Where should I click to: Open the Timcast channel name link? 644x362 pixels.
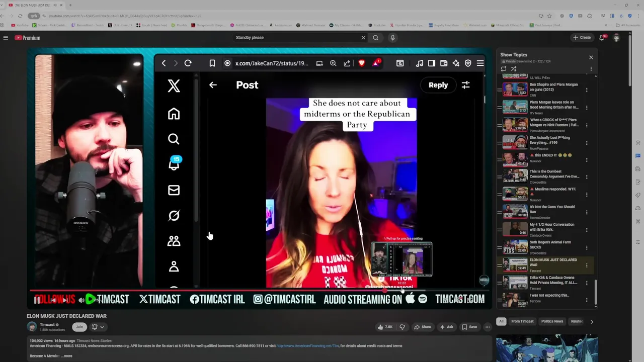coord(47,325)
